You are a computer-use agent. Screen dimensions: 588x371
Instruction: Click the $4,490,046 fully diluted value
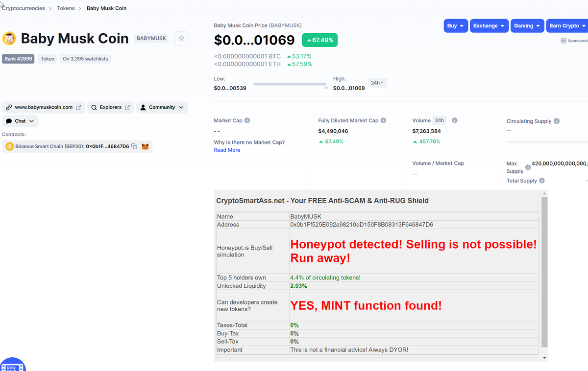pos(333,131)
